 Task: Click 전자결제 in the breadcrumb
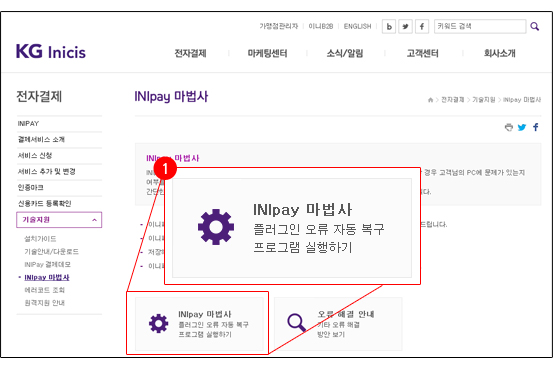[452, 100]
